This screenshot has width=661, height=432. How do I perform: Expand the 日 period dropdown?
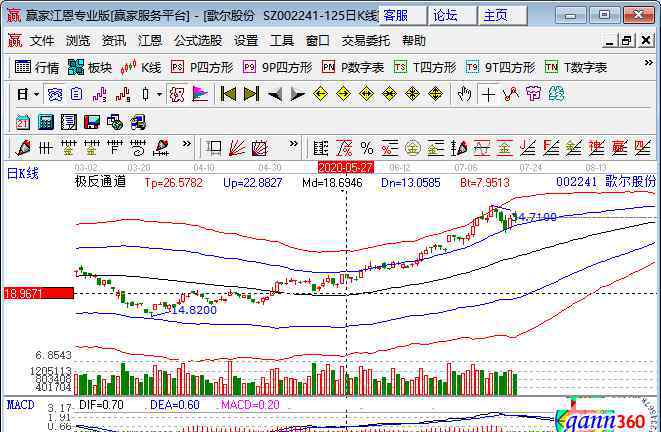tap(37, 94)
